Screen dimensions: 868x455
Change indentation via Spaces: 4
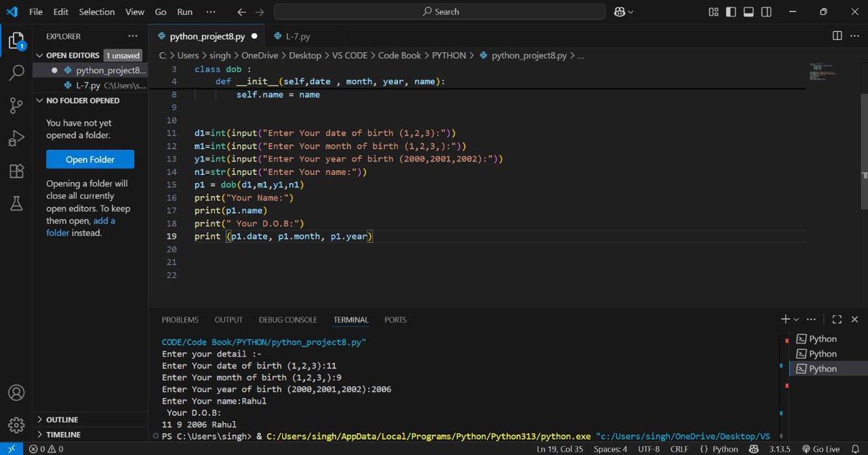coord(611,448)
